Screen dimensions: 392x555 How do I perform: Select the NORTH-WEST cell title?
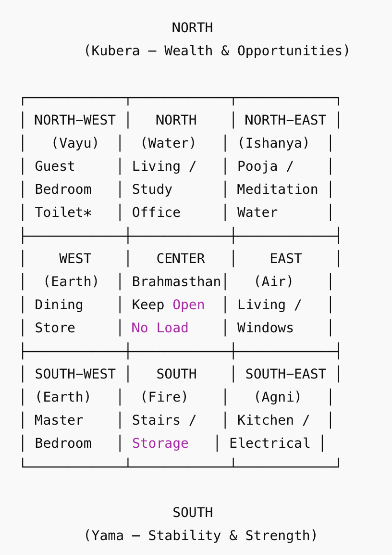[75, 120]
